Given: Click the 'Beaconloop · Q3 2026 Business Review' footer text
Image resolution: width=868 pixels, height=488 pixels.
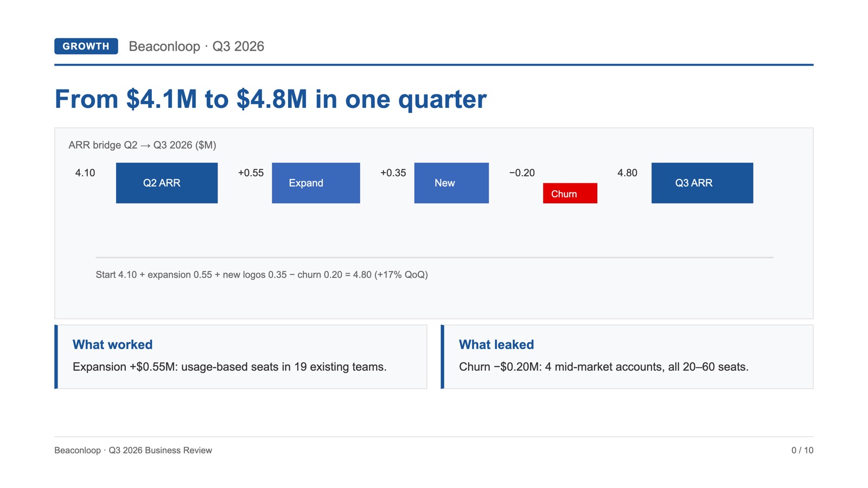Looking at the screenshot, I should 133,451.
